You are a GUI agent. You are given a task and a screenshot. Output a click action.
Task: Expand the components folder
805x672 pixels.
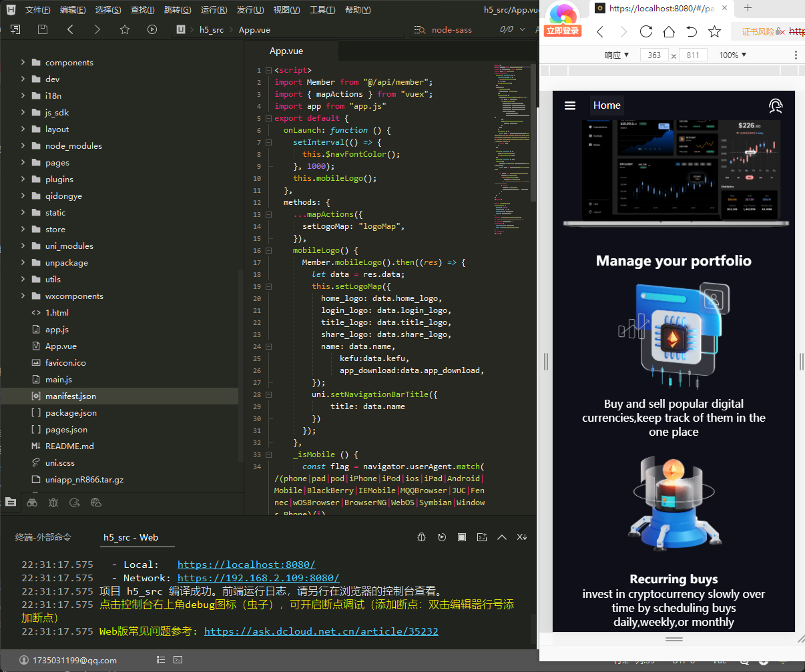pos(23,62)
